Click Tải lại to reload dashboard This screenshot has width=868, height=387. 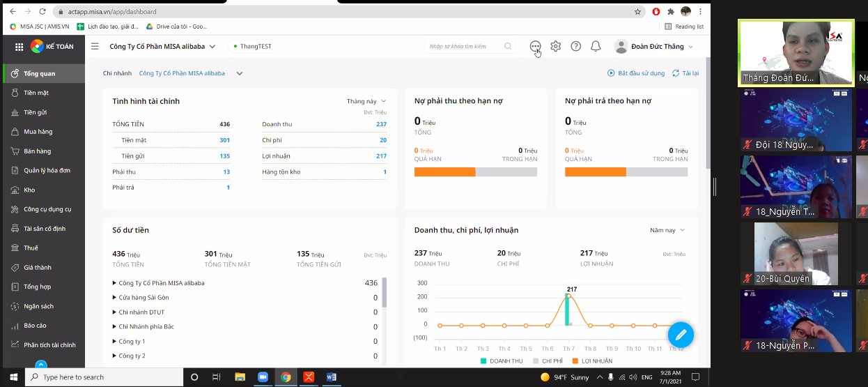tap(685, 73)
